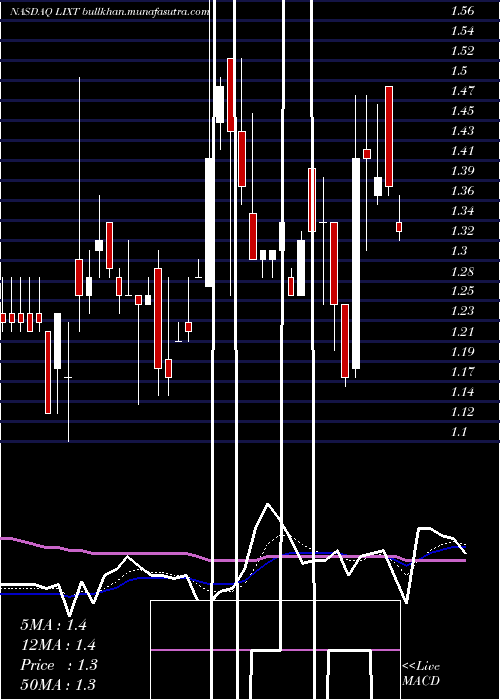
Task: Click the <<Live MACD label
Action: [x=421, y=674]
